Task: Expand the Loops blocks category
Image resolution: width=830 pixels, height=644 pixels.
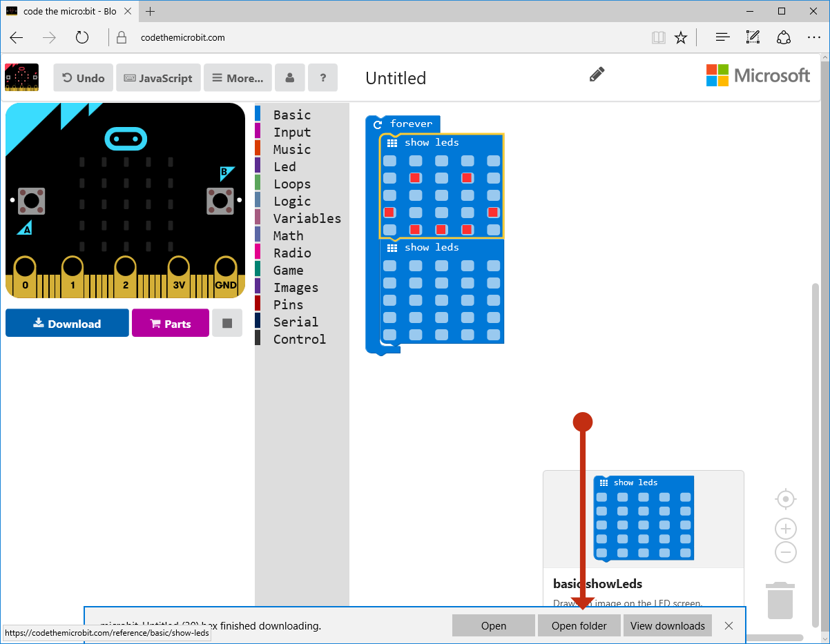Action: [291, 184]
